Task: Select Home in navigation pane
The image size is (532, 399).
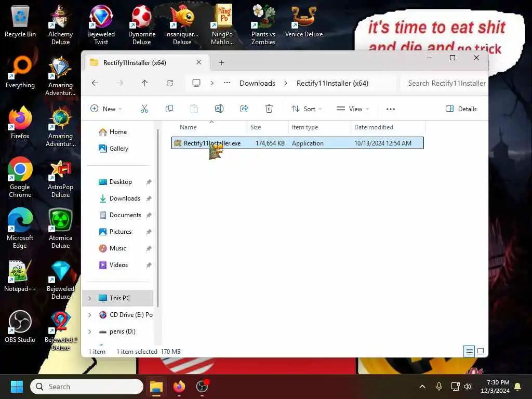Action: (x=118, y=131)
